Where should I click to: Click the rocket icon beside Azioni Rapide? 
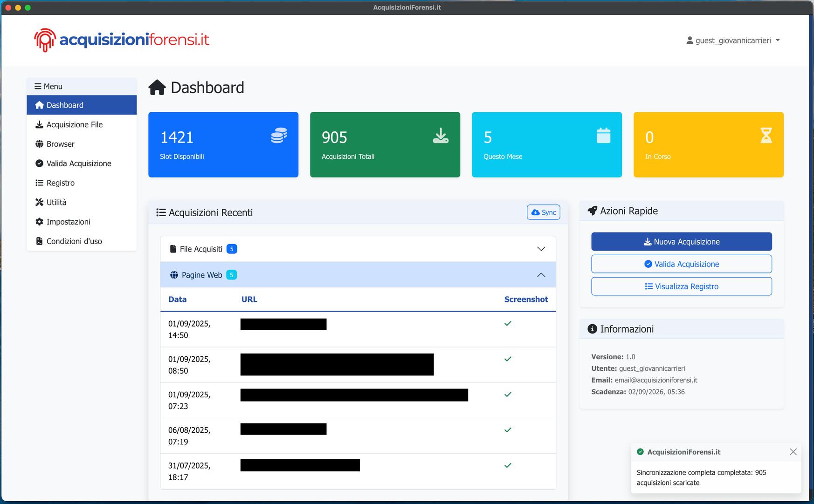592,211
